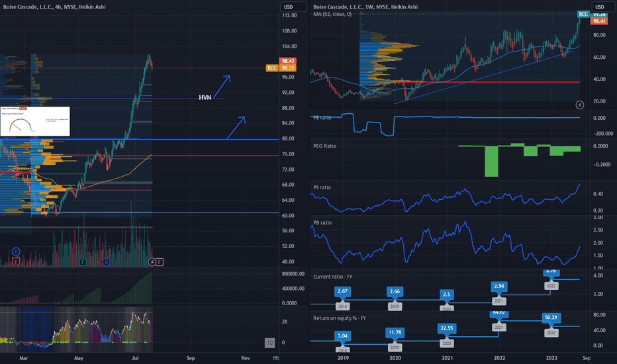This screenshot has height=364, width=617.
Task: Click the 3.04 return on equity value tag
Action: point(342,336)
